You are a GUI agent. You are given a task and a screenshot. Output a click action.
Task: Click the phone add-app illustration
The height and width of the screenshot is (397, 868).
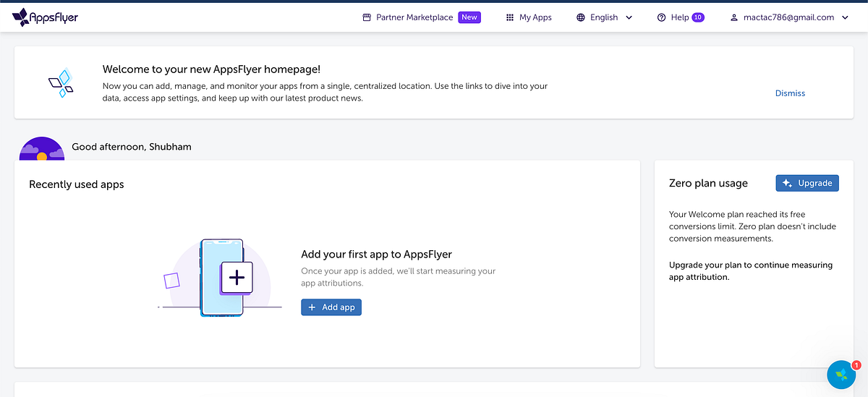coord(221,278)
